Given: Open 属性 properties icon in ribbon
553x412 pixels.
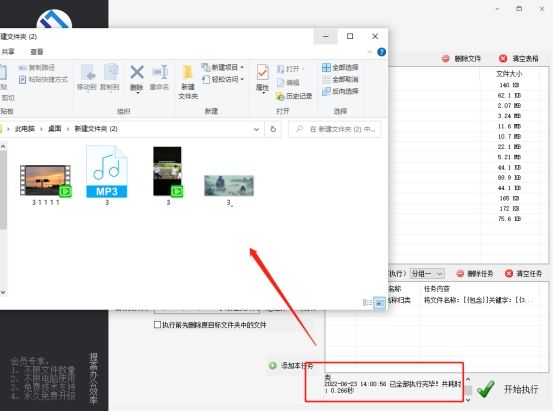Looking at the screenshot, I should pyautogui.click(x=262, y=73).
